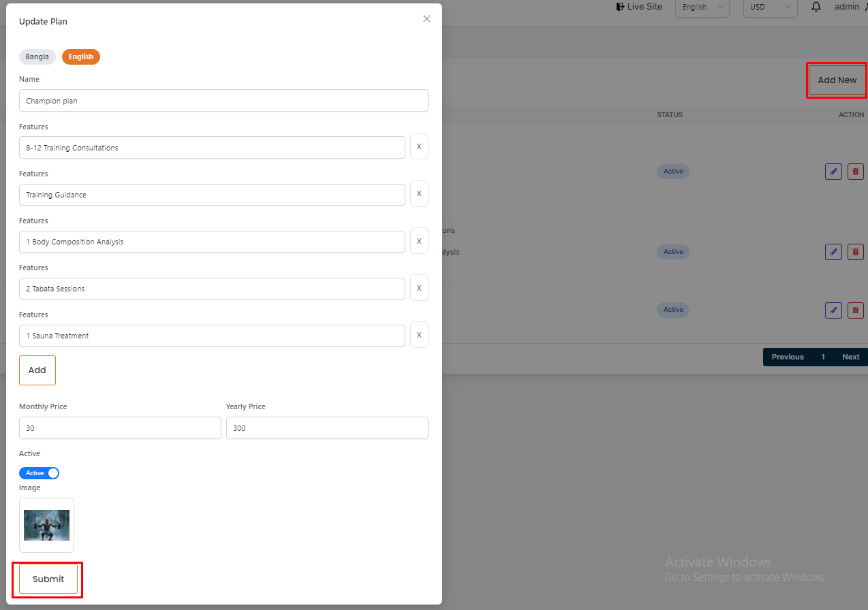
Task: Click the red delete trash icon in first row
Action: (855, 172)
